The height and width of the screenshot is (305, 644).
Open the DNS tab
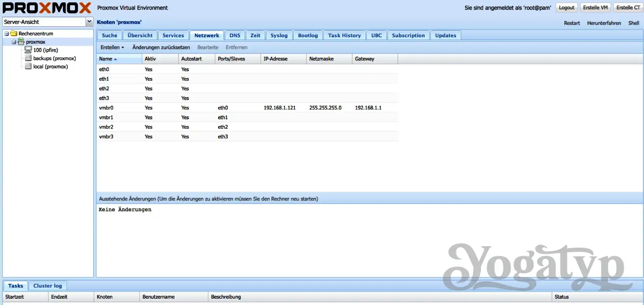click(x=235, y=35)
